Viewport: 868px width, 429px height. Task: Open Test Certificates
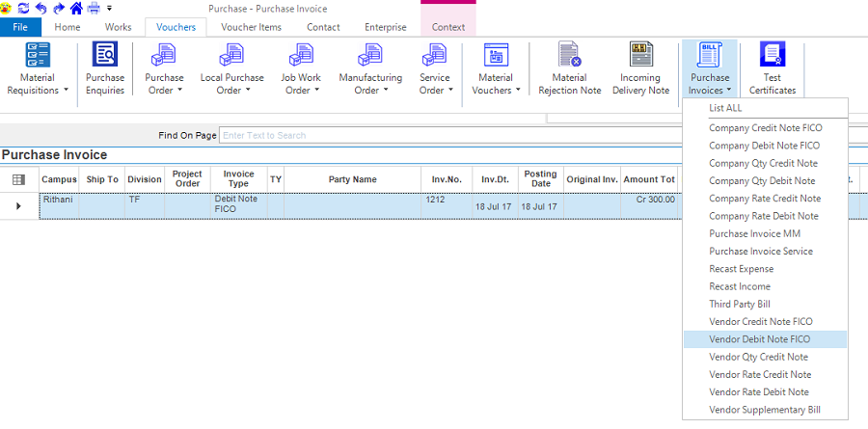pos(773,68)
